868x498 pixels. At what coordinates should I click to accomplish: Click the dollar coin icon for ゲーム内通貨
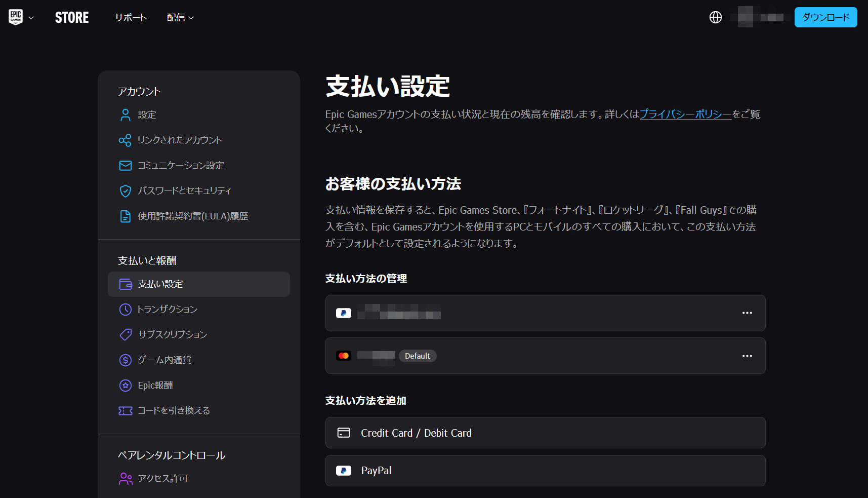(x=125, y=360)
